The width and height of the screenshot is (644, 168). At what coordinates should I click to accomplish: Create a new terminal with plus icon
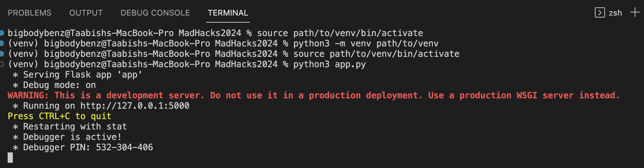635,13
